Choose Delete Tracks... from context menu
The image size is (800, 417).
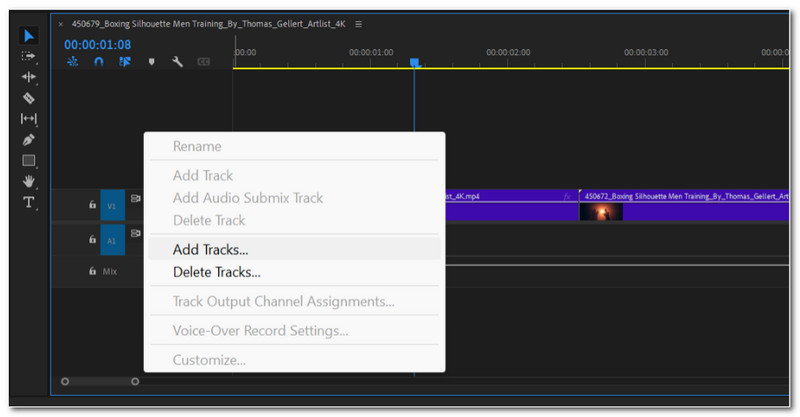[x=216, y=272]
